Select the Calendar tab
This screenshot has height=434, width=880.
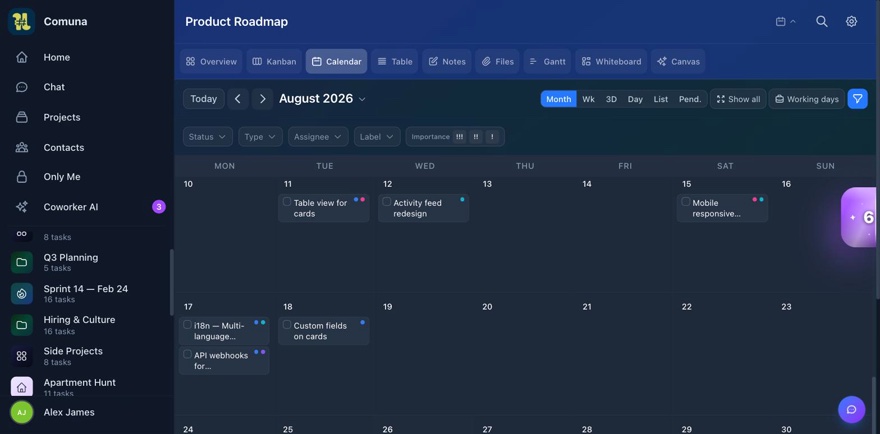coord(336,61)
